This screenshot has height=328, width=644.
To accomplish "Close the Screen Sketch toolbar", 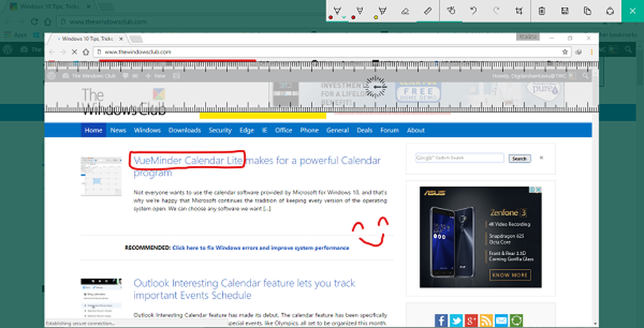I will 632,11.
